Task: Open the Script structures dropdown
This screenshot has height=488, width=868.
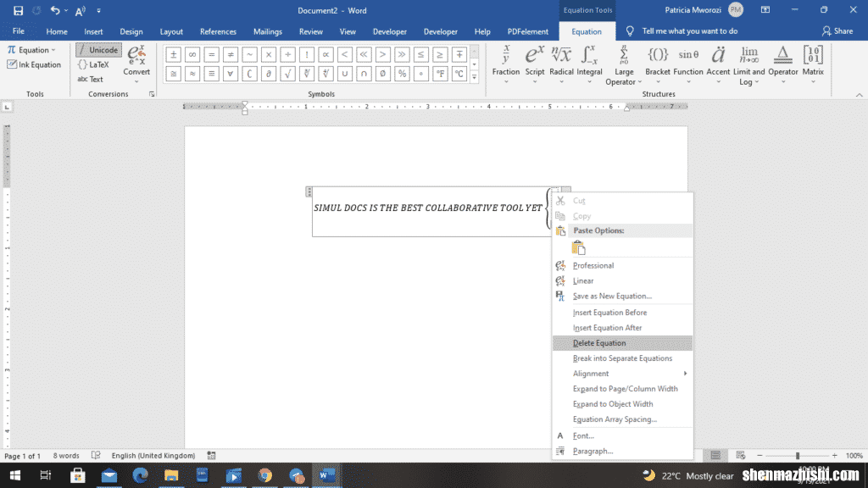Action: click(x=535, y=64)
